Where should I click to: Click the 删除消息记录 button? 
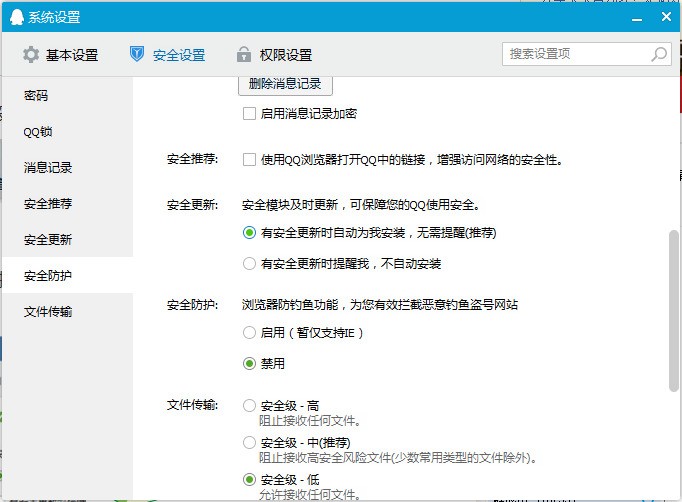[285, 84]
